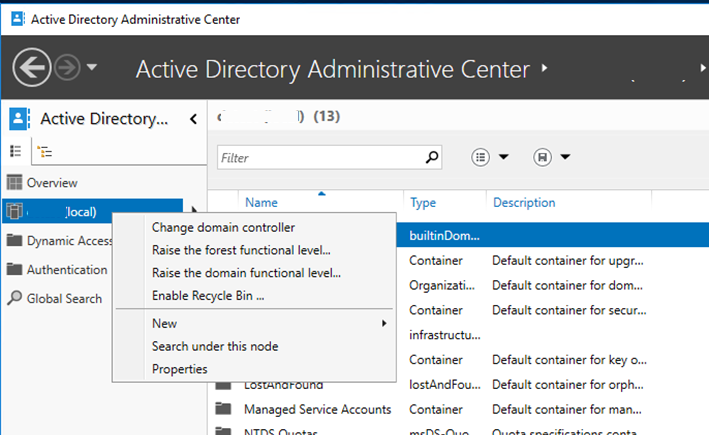This screenshot has height=435, width=709.
Task: Click the Authentication folder icon
Action: pos(14,269)
